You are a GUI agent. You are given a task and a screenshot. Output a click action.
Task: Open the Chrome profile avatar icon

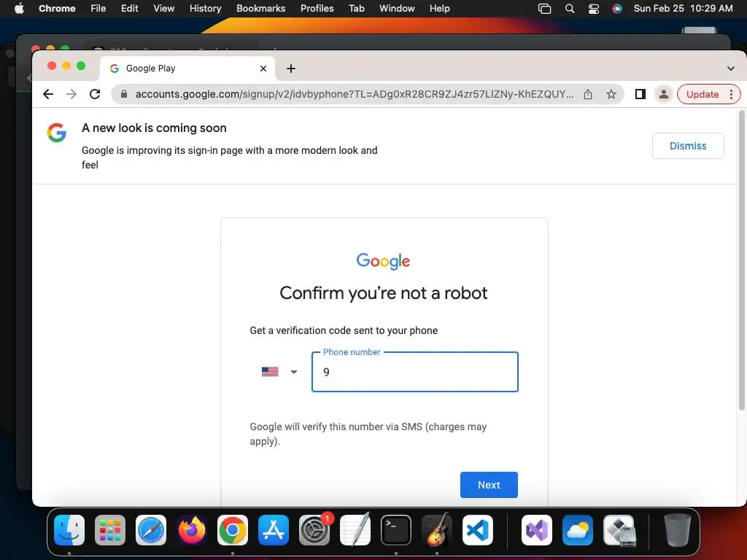point(663,94)
